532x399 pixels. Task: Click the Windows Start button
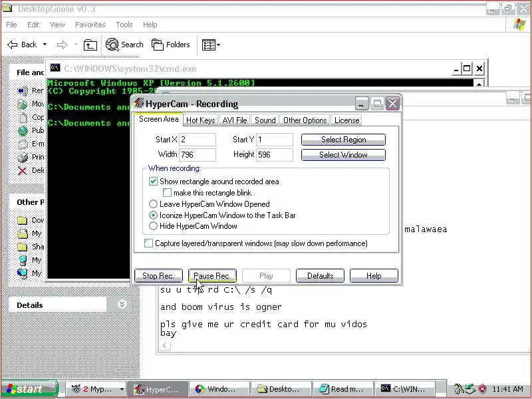pyautogui.click(x=30, y=389)
